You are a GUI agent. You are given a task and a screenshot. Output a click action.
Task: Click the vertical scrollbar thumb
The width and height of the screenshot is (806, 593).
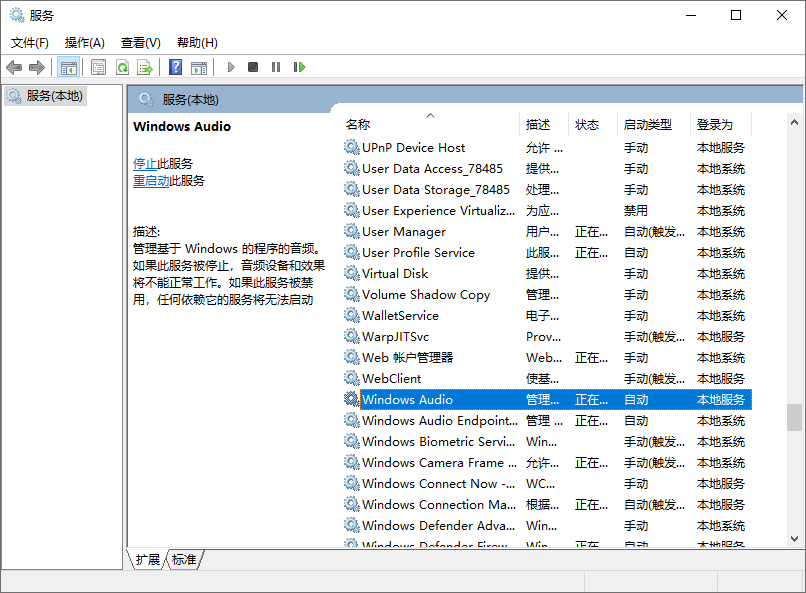coord(794,417)
